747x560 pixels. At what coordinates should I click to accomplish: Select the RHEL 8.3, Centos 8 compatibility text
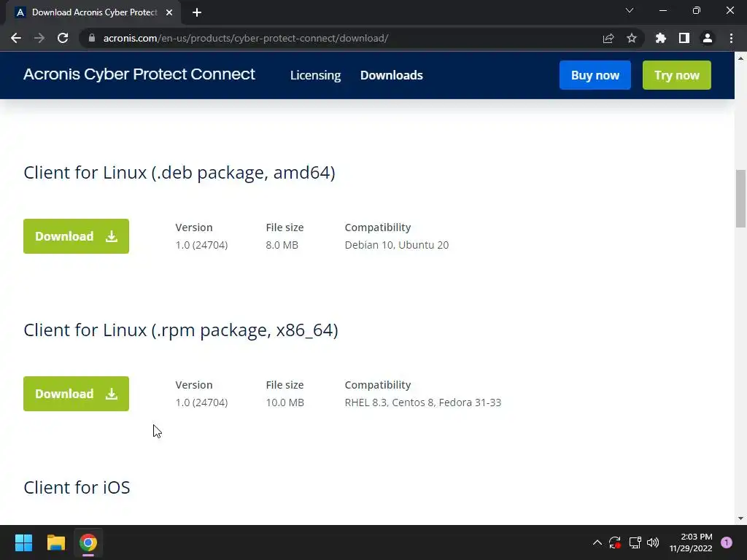[x=423, y=402]
